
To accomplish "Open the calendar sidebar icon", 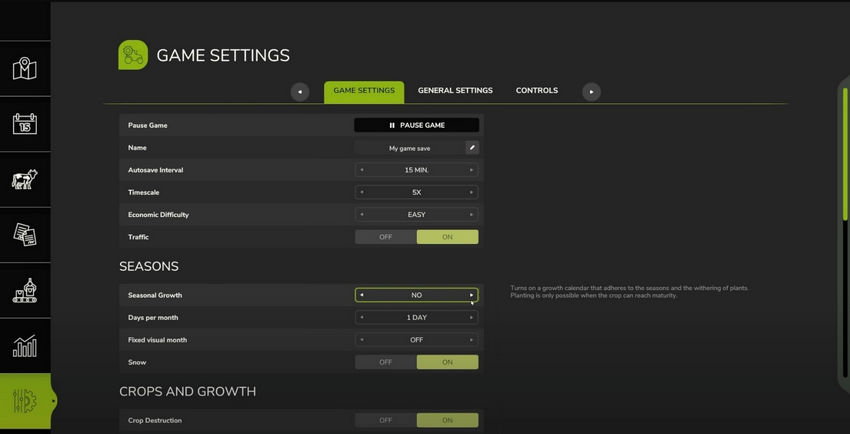I will (x=24, y=124).
